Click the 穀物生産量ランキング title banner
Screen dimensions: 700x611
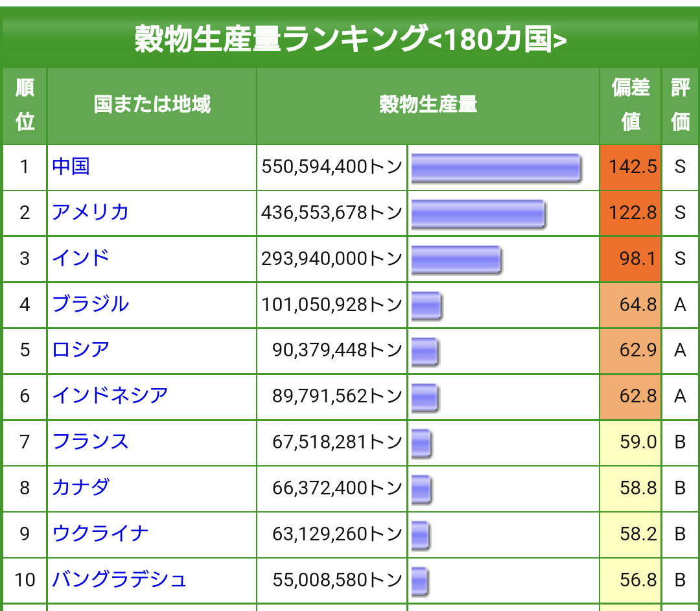(350, 40)
